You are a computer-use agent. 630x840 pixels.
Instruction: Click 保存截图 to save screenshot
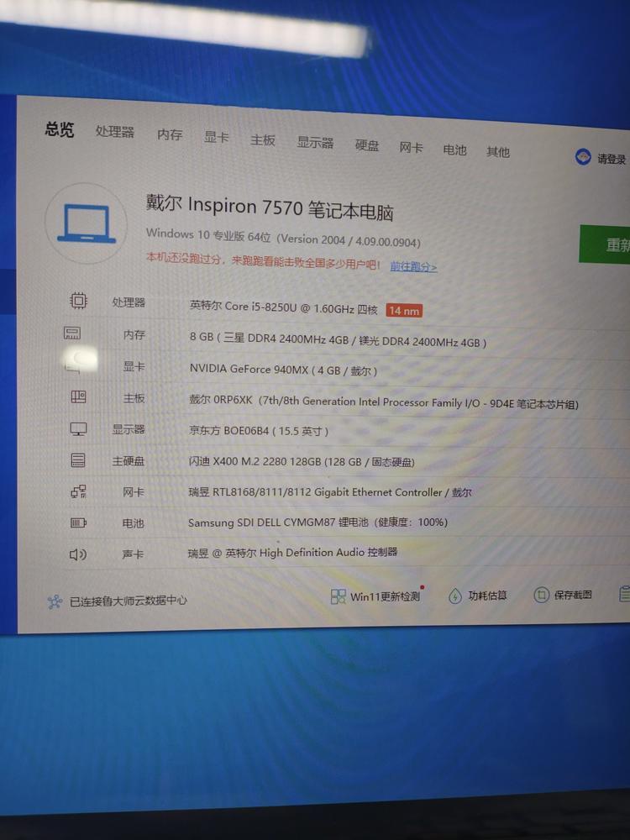click(x=564, y=595)
